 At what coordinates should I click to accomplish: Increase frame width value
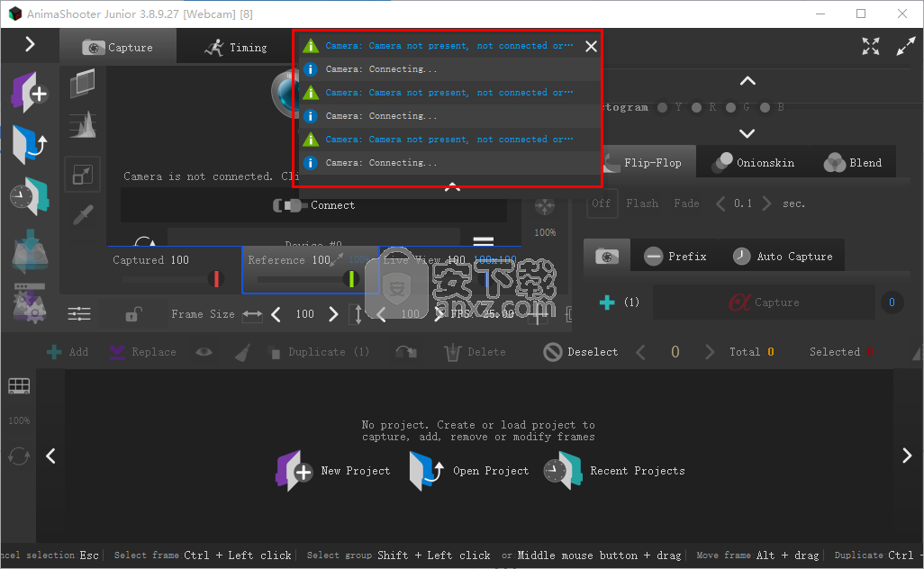(333, 314)
